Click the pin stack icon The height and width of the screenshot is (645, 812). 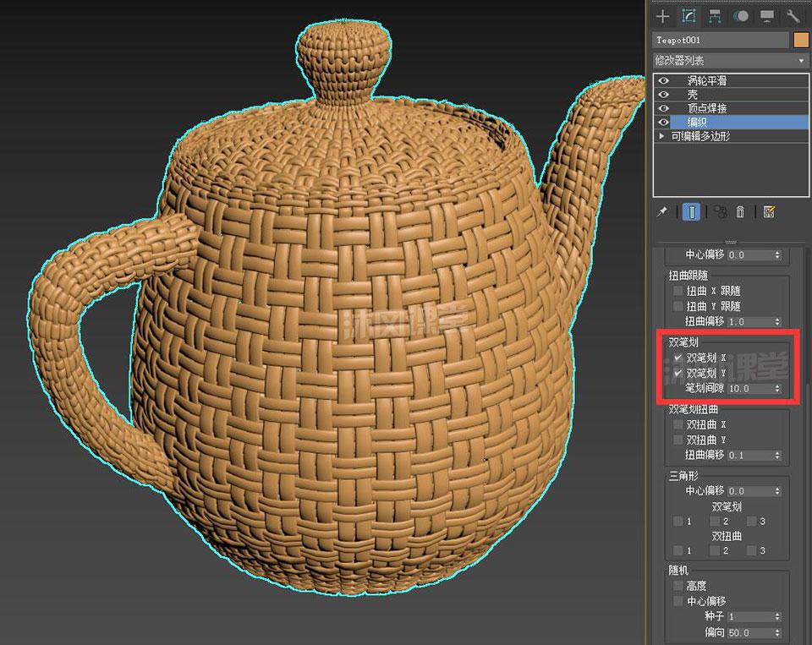pyautogui.click(x=662, y=211)
